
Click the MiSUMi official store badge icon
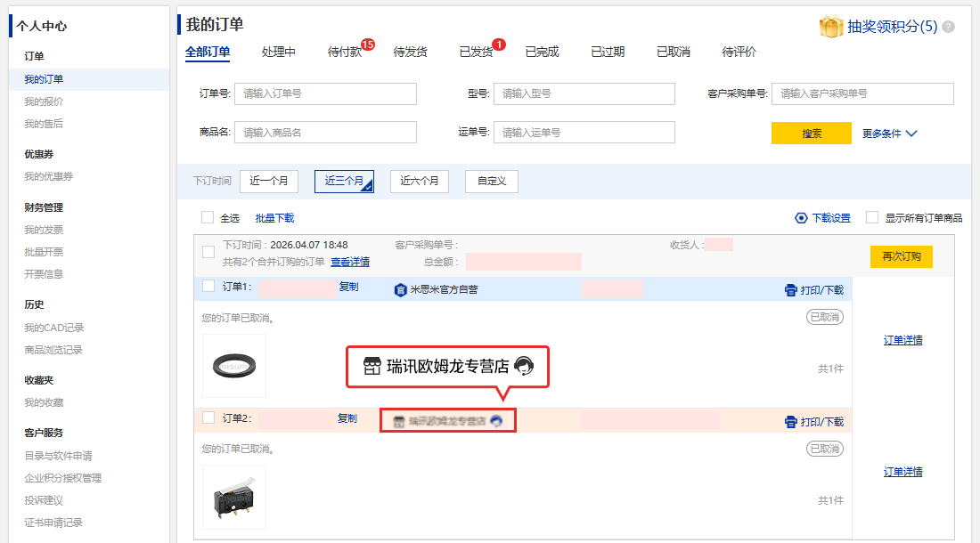[x=400, y=289]
